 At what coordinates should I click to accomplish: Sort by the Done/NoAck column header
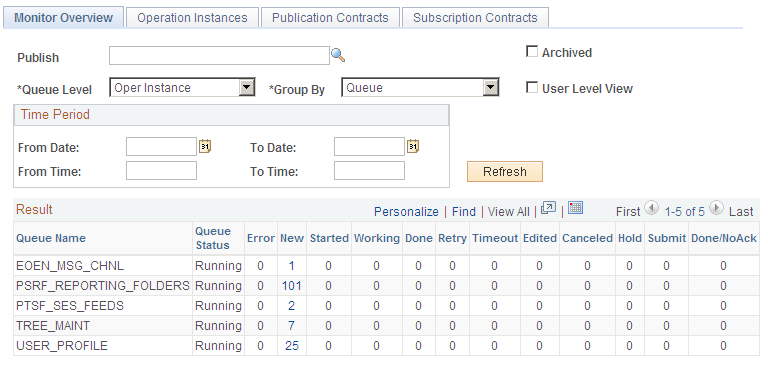pos(724,238)
